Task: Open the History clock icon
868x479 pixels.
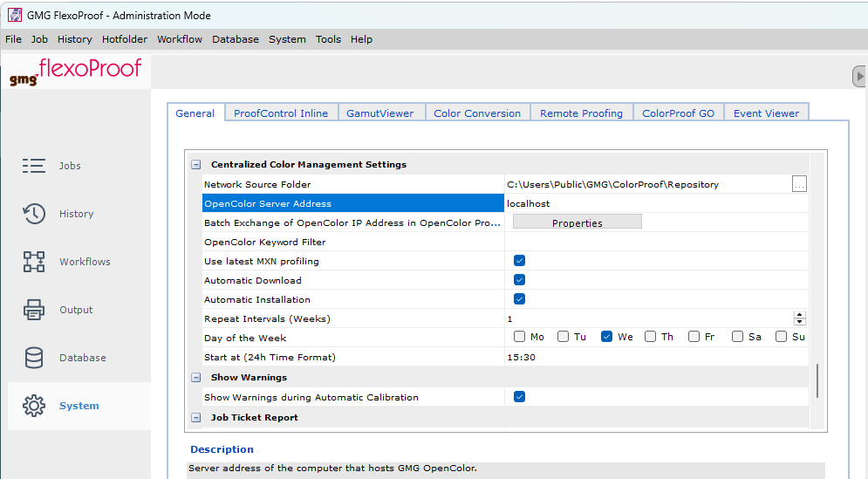Action: pyautogui.click(x=34, y=214)
